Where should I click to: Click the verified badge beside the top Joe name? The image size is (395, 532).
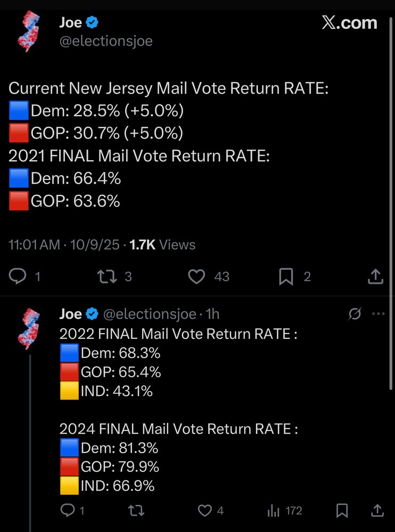pos(92,23)
